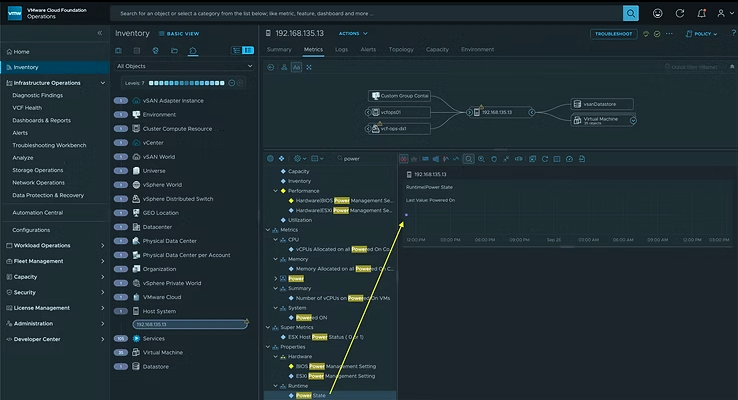Open the Actions dropdown menu

pos(353,33)
